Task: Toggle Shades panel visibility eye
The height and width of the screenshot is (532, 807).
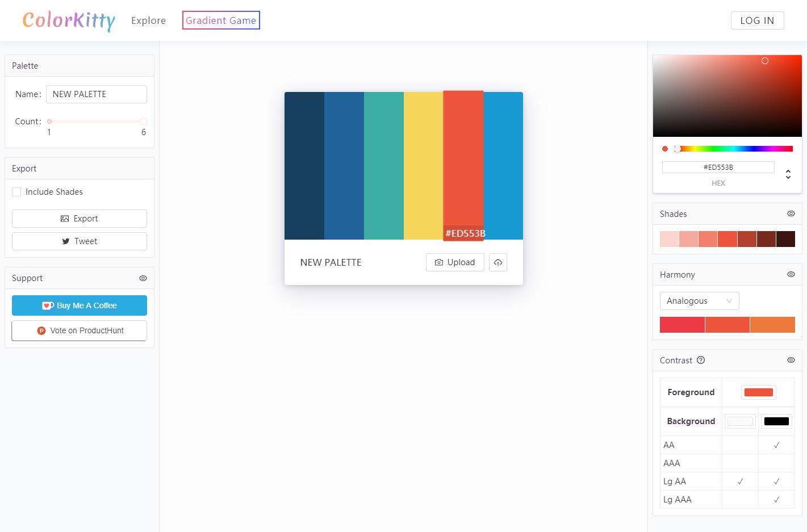Action: [x=791, y=213]
